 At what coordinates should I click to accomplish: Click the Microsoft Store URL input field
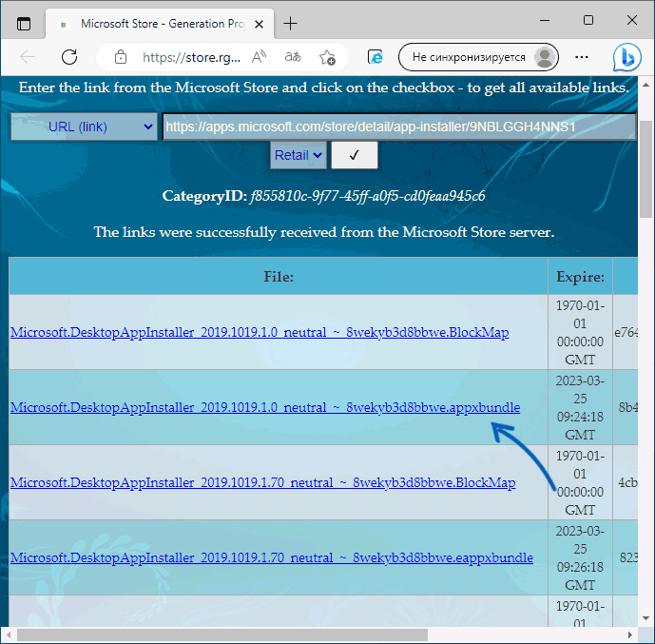[x=398, y=127]
